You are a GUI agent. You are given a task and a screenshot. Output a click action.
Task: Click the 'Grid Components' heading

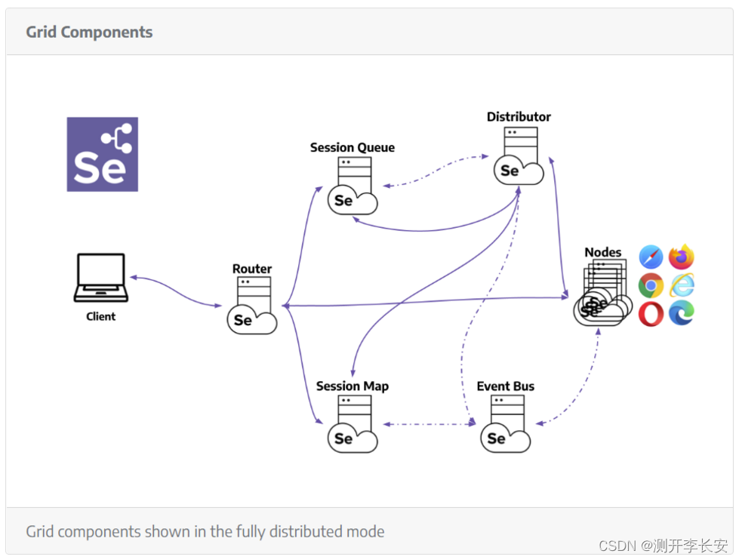coord(89,32)
